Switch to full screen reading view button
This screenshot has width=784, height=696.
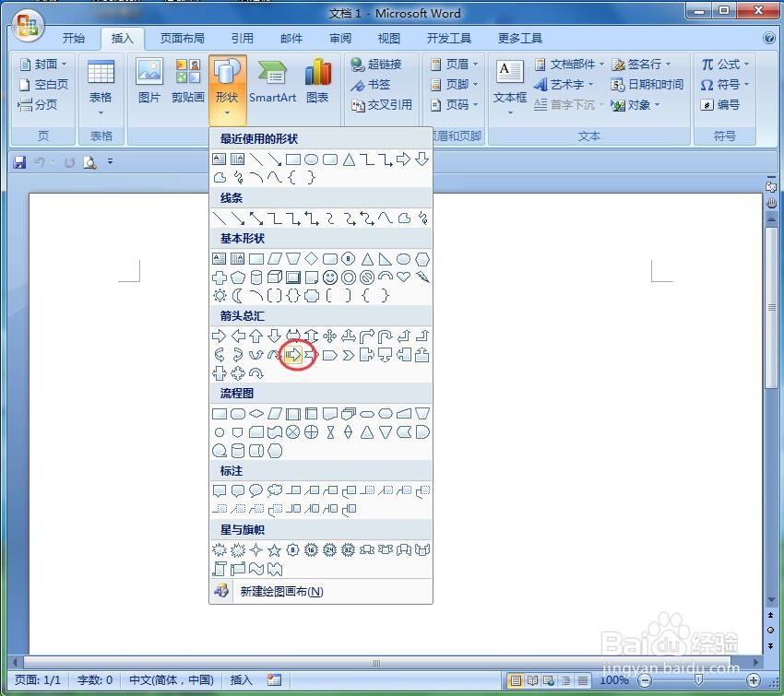pos(532,680)
